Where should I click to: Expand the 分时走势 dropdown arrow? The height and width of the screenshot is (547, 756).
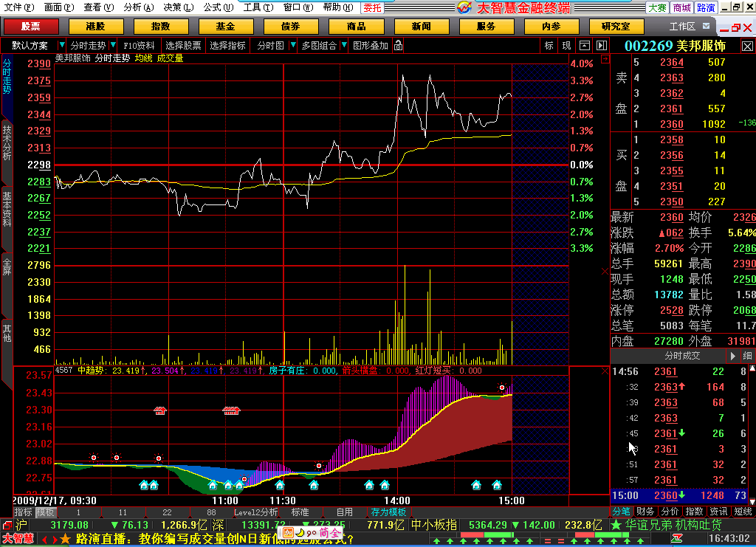point(113,45)
